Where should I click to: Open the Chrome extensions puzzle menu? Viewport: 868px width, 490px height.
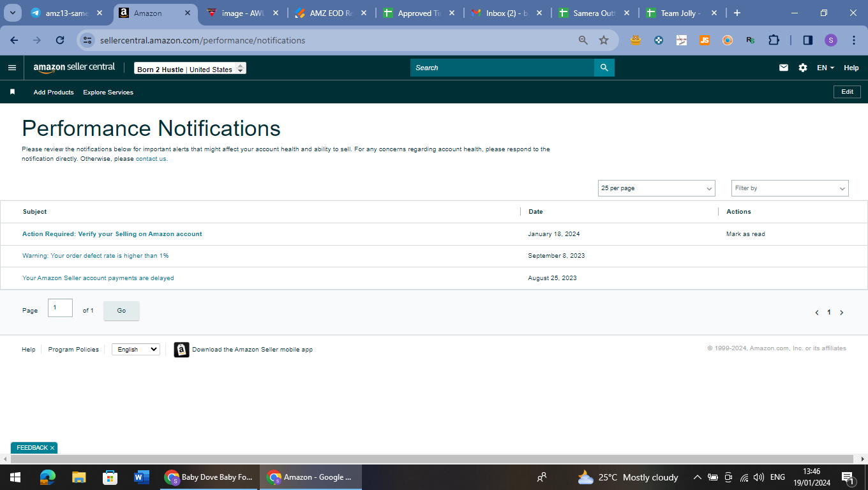tap(774, 40)
